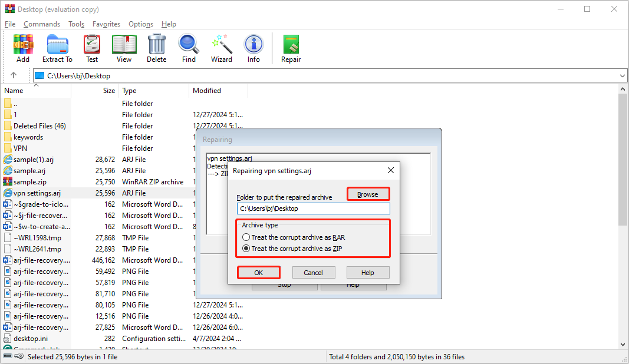Open the Commands menu
The width and height of the screenshot is (629, 364).
click(x=42, y=24)
